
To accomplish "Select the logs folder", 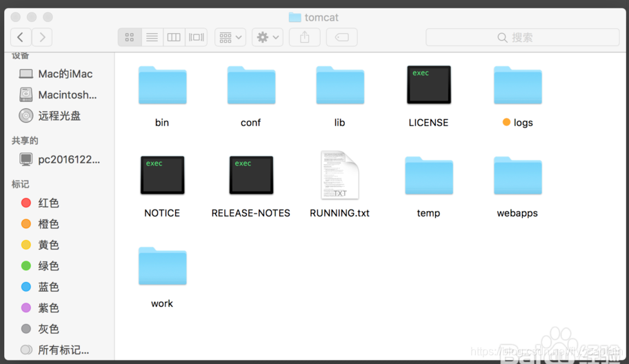I will tap(518, 85).
